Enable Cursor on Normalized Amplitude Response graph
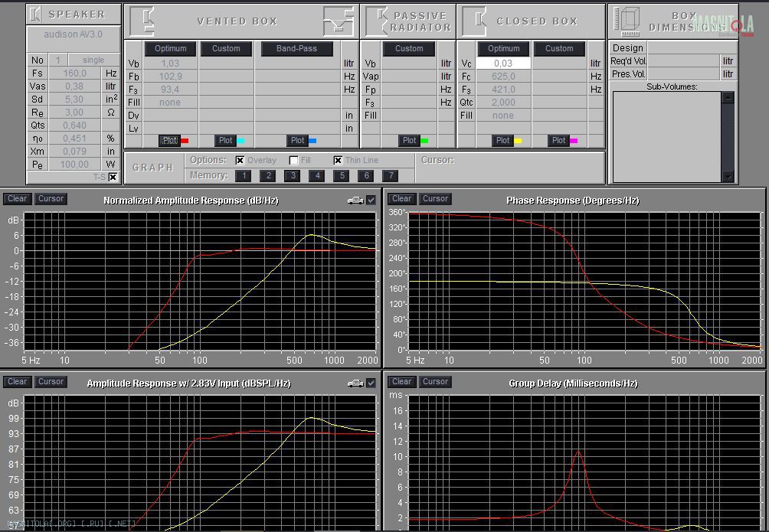Image resolution: width=769 pixels, height=532 pixels. coord(51,198)
